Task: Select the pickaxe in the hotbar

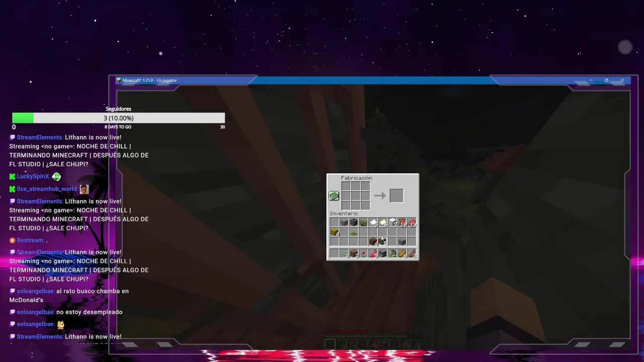Action: tap(392, 253)
